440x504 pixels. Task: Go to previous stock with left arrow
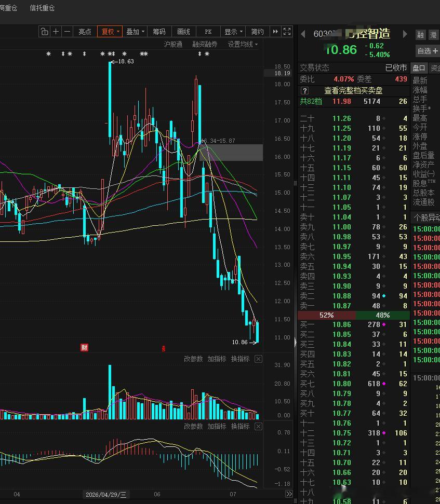tap(303, 34)
